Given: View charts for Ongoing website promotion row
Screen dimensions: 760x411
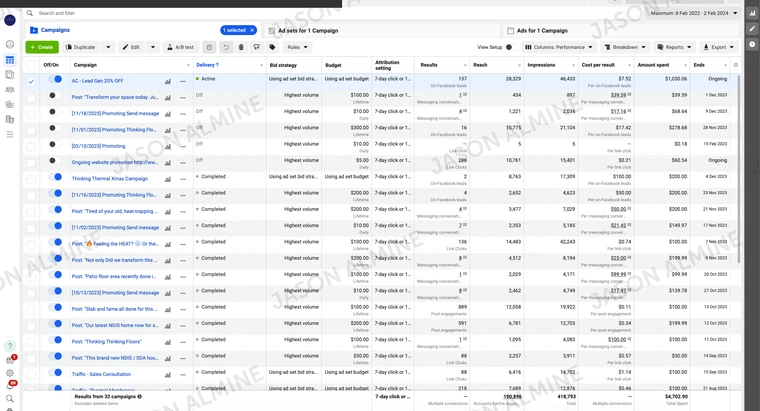Looking at the screenshot, I should [x=168, y=163].
